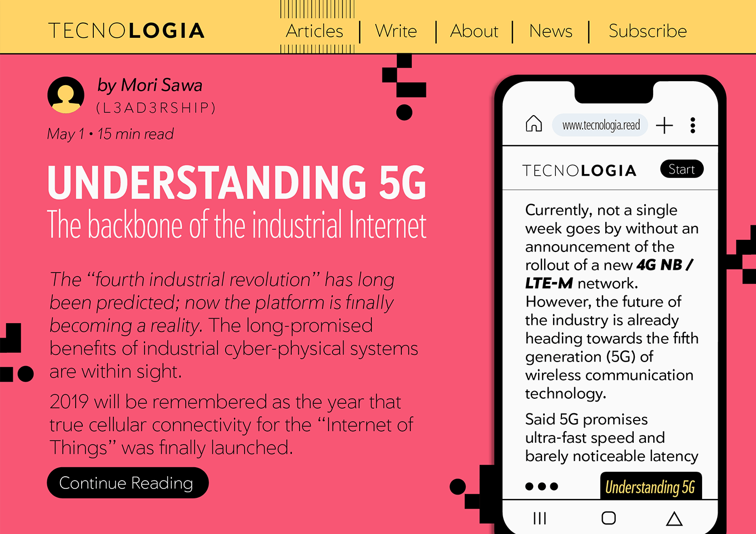756x534 pixels.
Task: Open the three-dot browser menu
Action: coord(693,125)
